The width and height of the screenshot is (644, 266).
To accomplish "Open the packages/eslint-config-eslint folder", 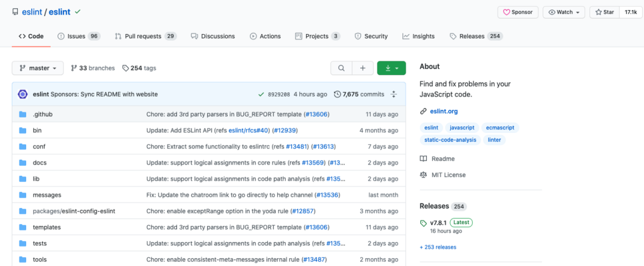I will [74, 211].
